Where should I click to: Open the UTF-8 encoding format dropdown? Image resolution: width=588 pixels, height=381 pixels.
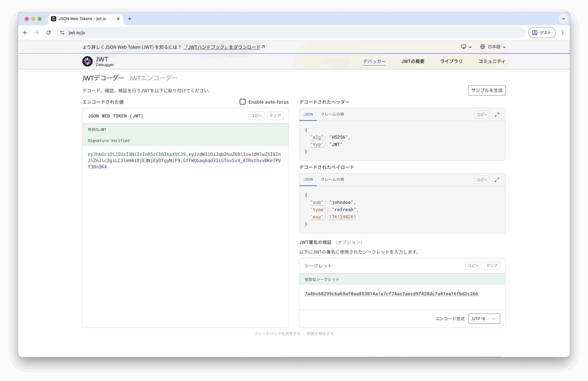tap(484, 319)
